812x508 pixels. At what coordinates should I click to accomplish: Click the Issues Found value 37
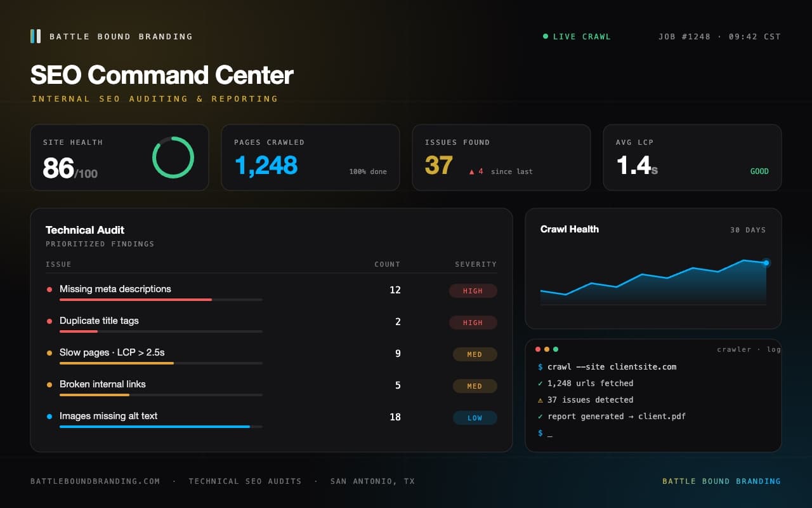(x=439, y=165)
